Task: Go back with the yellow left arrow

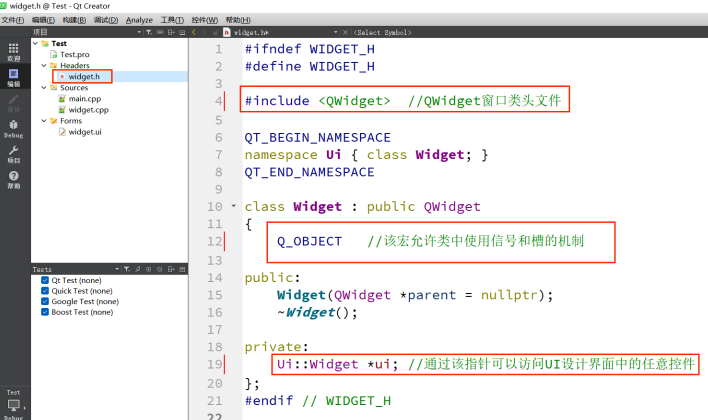Action: click(x=194, y=32)
